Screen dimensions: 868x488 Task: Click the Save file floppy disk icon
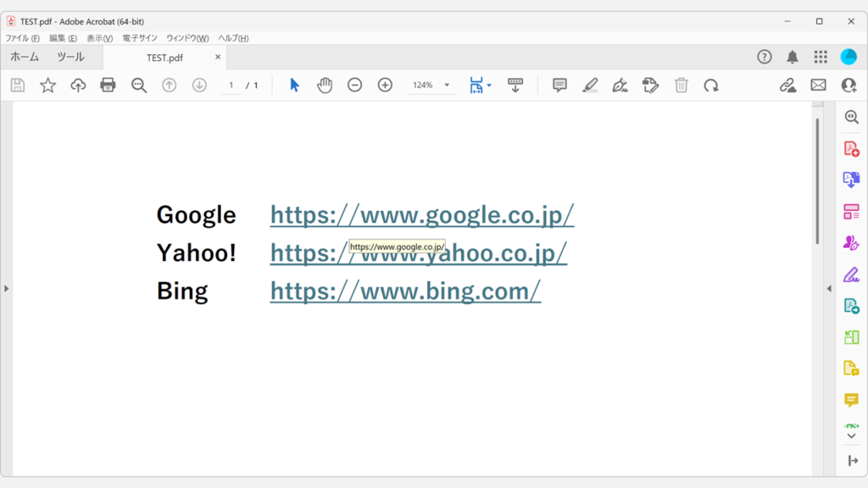(x=18, y=86)
